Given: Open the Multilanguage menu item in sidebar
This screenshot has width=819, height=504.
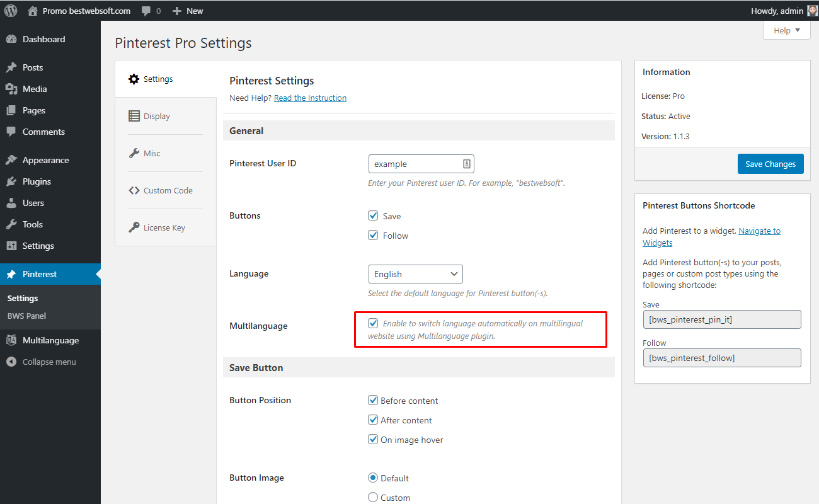Looking at the screenshot, I should coord(50,340).
